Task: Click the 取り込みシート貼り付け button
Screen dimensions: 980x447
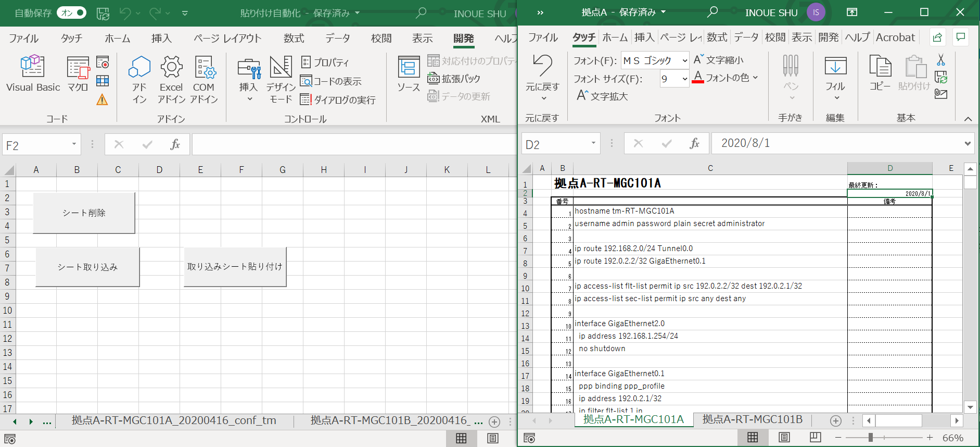Action: [235, 267]
